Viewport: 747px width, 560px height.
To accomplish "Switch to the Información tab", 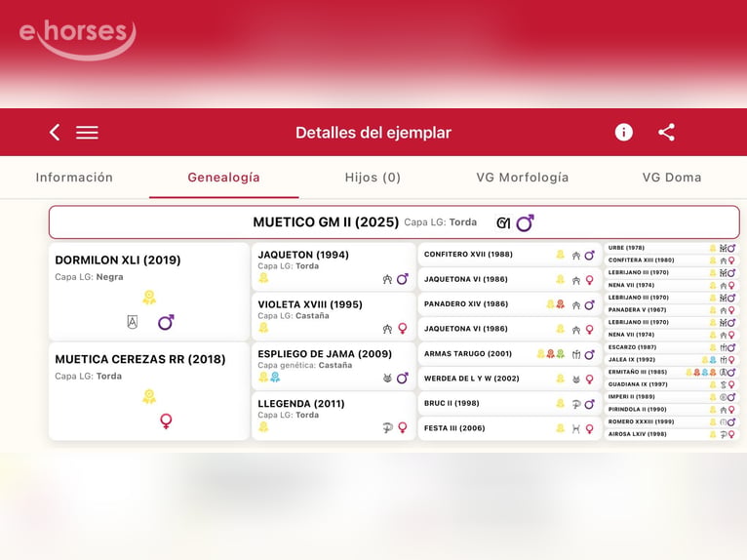I will pos(74,178).
